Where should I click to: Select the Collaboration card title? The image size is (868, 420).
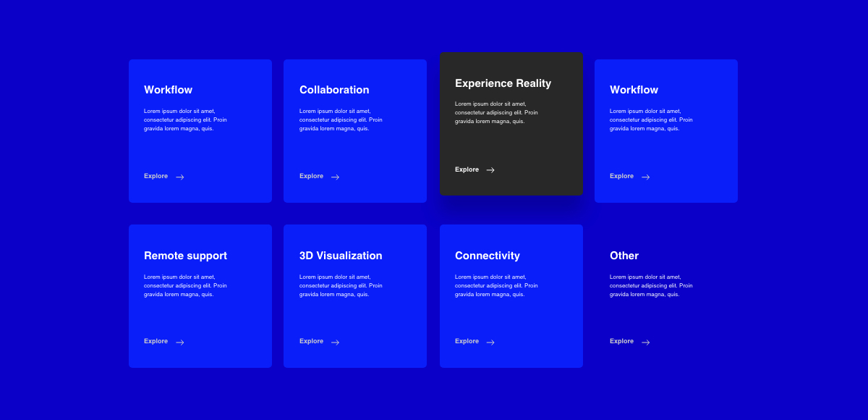point(334,90)
